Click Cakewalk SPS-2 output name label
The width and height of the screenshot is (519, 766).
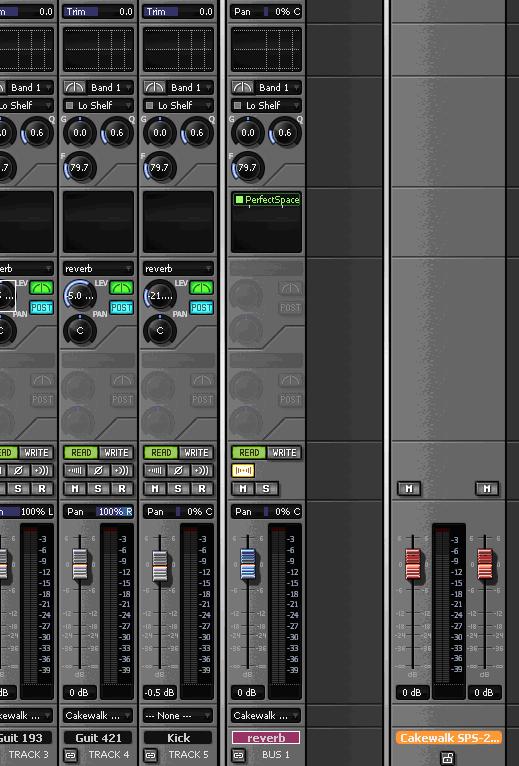[449, 738]
